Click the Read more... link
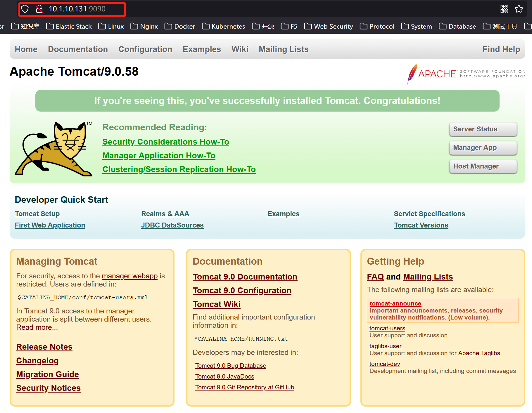 pos(37,327)
